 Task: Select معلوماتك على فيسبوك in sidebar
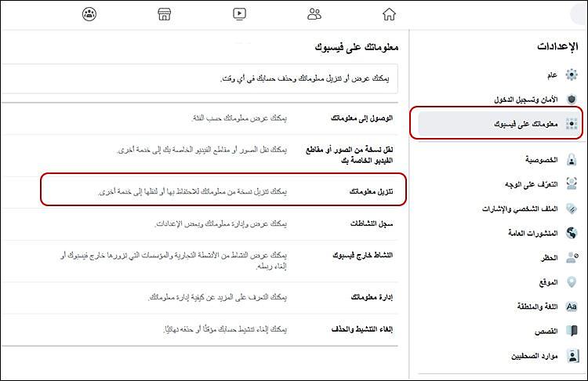tap(499, 124)
